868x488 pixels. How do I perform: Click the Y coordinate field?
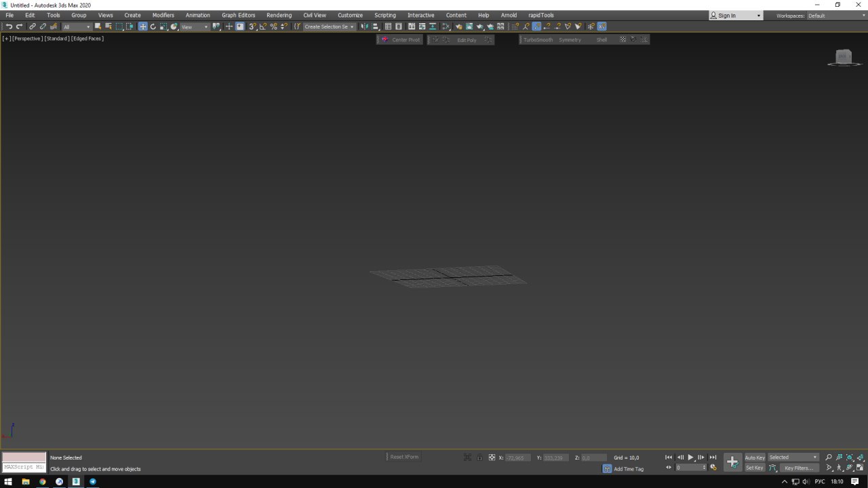point(556,457)
